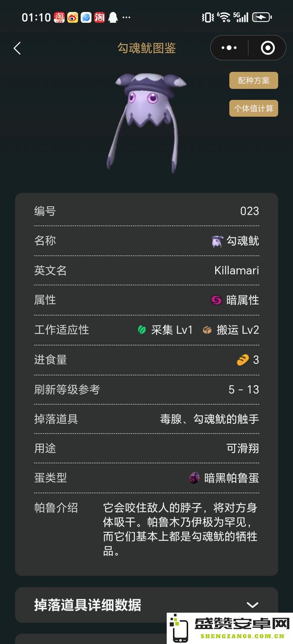Tap the box transport work icon
Screen dimensions: 293x644
(x=207, y=330)
